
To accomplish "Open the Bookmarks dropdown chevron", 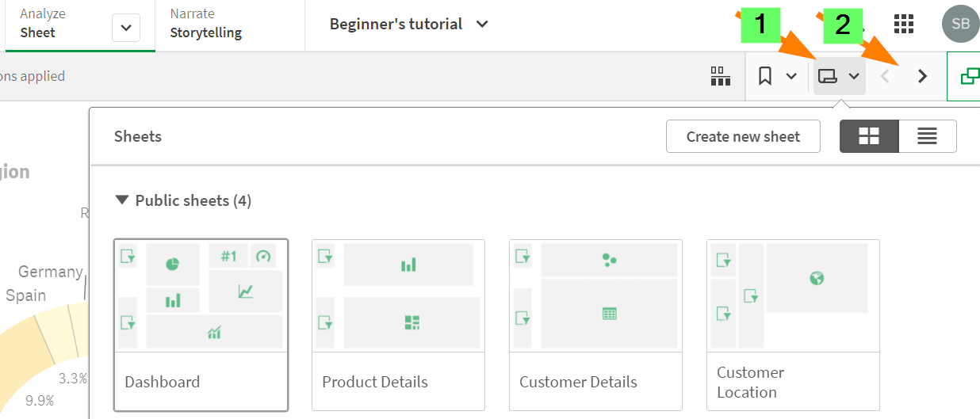I will click(791, 76).
